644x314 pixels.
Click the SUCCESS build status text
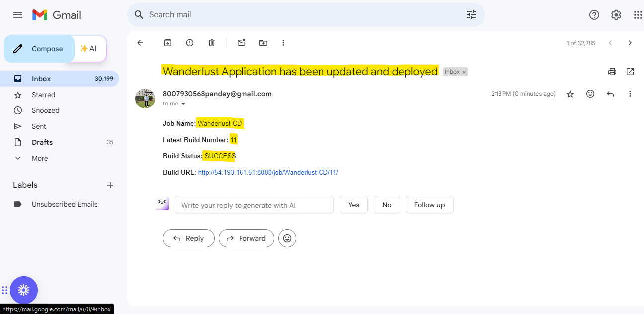220,156
